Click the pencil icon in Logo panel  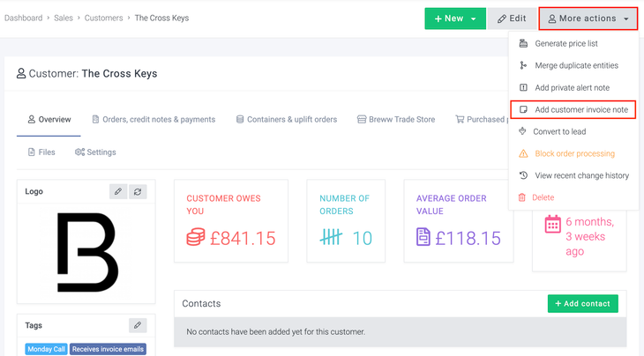(118, 191)
